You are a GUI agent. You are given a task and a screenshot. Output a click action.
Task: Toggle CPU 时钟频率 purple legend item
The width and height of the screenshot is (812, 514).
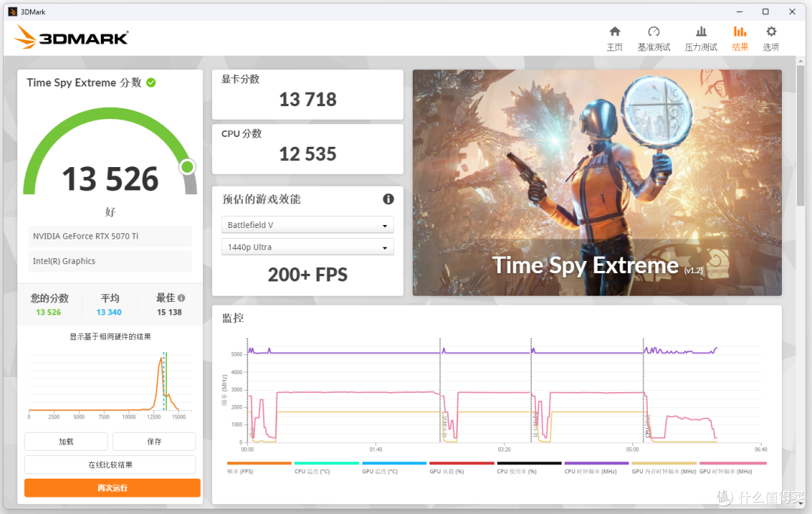point(596,468)
